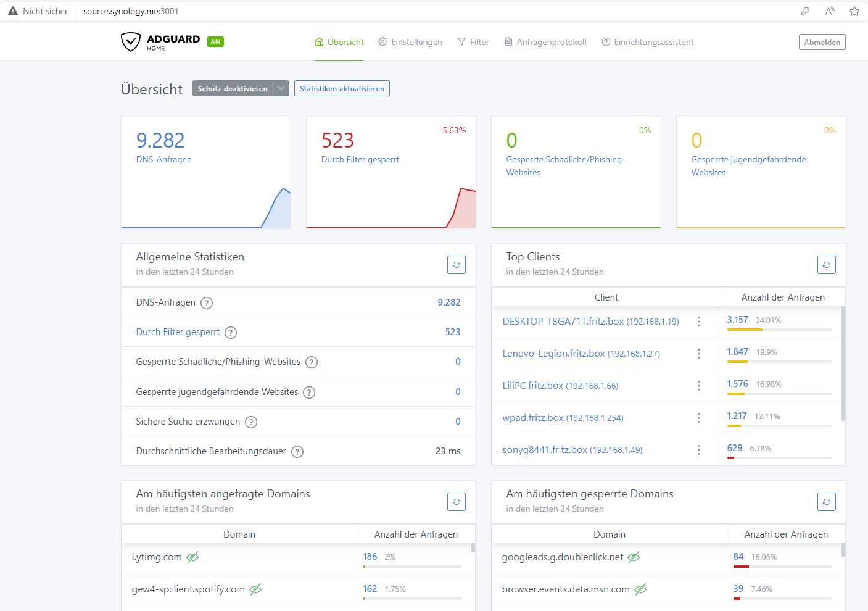Click refresh icon for most requested domains
Image resolution: width=868 pixels, height=611 pixels.
point(456,502)
